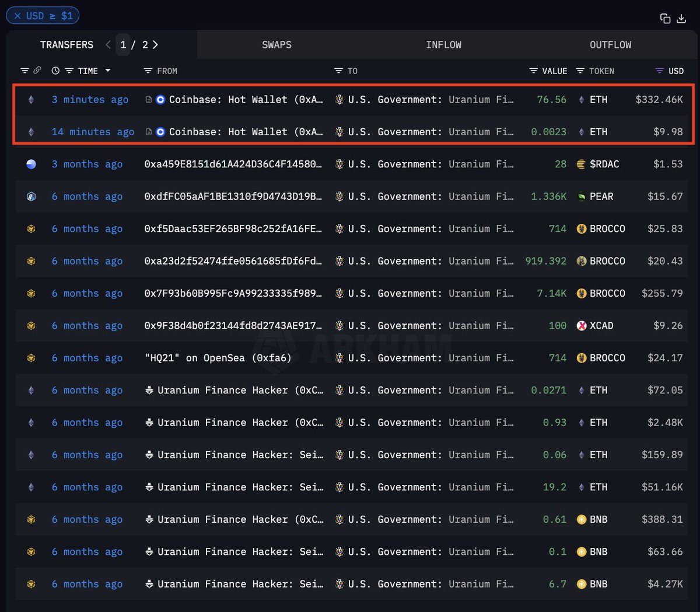700x612 pixels.
Task: Click the ETH token icon in the $332.46K row
Action: coord(581,100)
